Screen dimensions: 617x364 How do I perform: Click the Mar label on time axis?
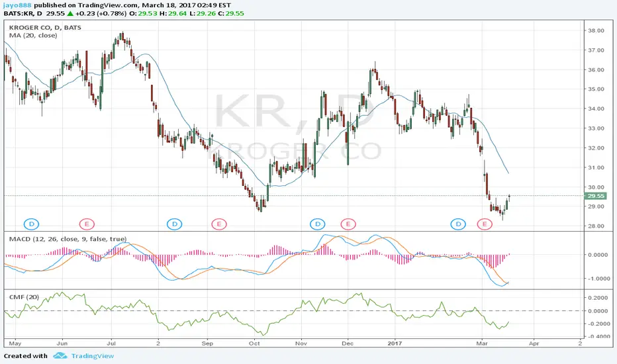pyautogui.click(x=482, y=343)
